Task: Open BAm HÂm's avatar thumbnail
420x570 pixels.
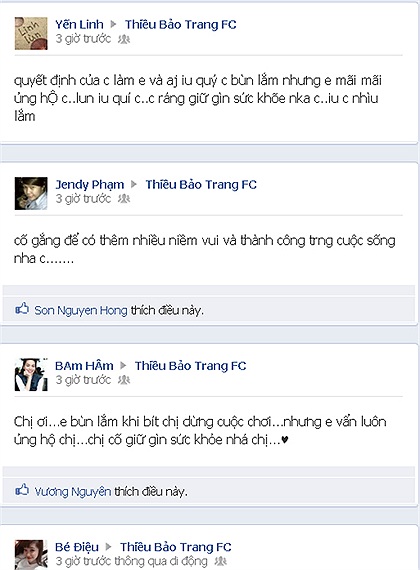Action: (x=31, y=375)
